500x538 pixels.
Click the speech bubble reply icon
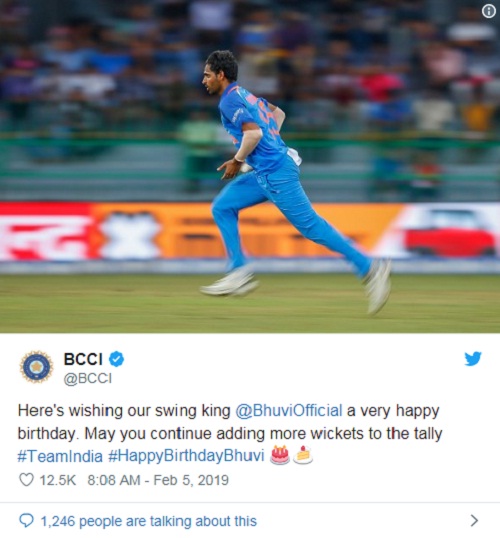click(26, 521)
